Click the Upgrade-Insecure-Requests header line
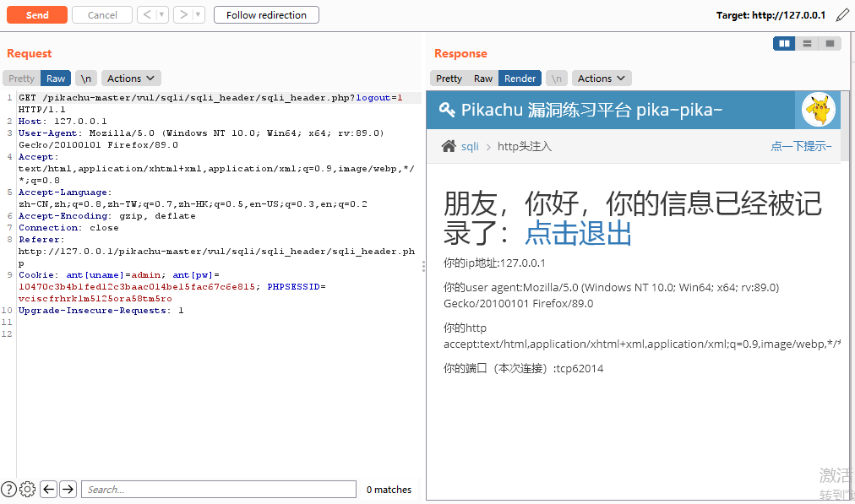The image size is (855, 504). click(101, 311)
